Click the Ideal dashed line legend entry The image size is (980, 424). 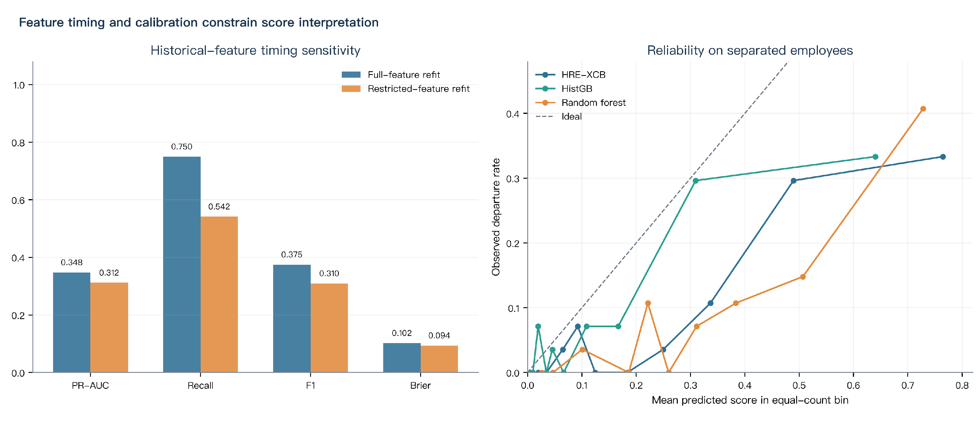click(559, 117)
